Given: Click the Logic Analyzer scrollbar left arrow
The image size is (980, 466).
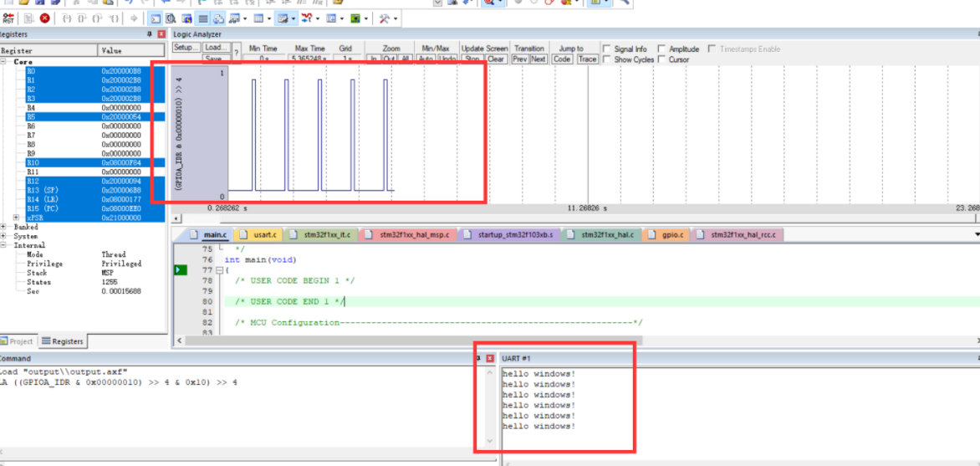Looking at the screenshot, I should 177,218.
